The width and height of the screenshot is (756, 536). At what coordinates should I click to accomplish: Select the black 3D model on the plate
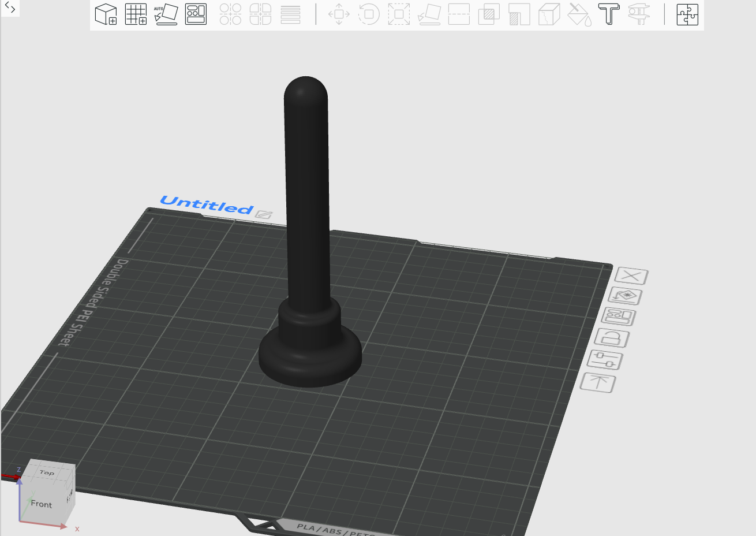coord(309,231)
